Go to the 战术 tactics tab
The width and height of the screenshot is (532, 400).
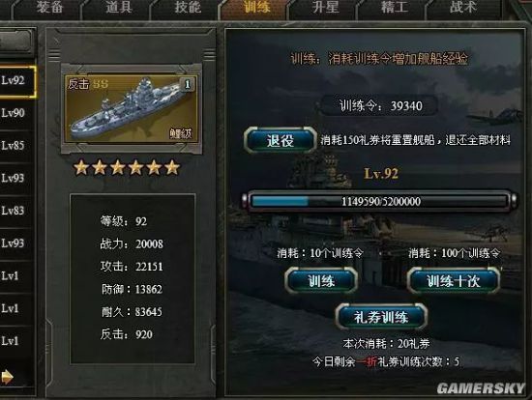click(x=462, y=8)
